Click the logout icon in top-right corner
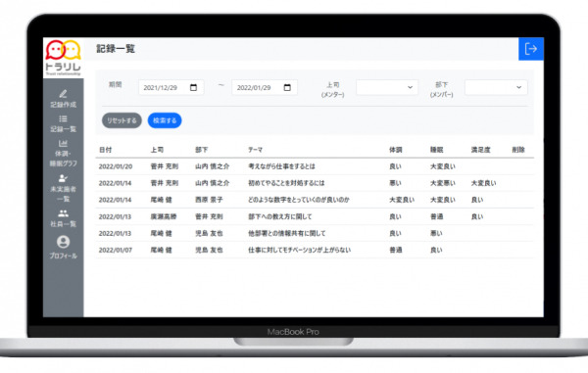Image resolution: width=588 pixels, height=373 pixels. 530,49
